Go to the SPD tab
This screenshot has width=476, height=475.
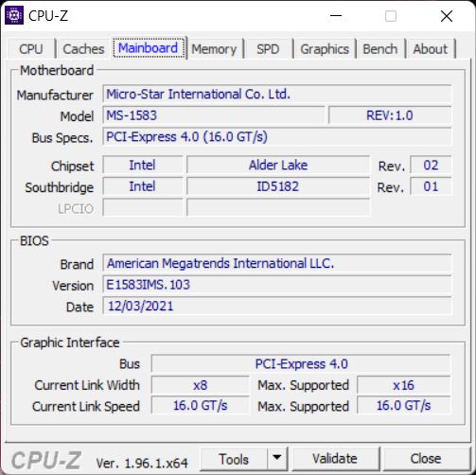(268, 49)
